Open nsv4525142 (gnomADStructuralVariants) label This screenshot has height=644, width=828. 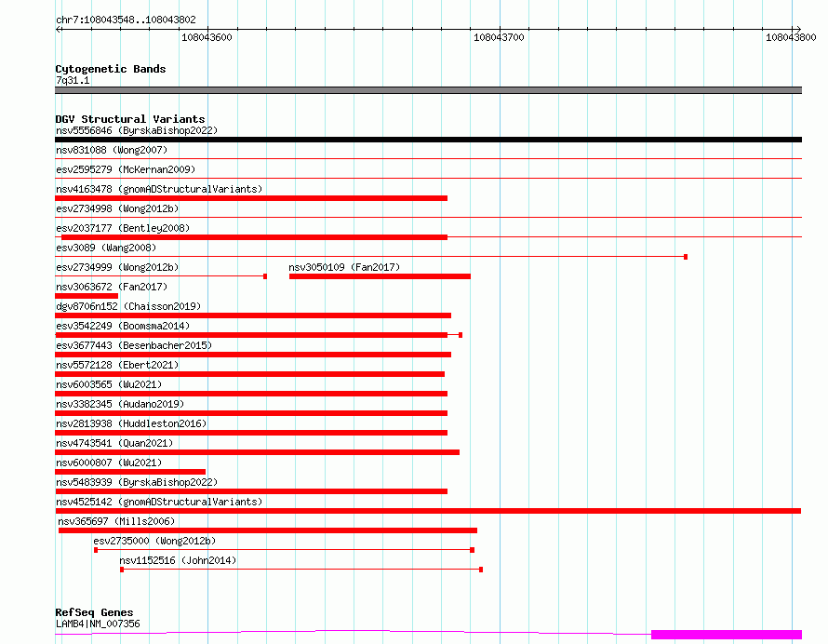click(x=159, y=502)
